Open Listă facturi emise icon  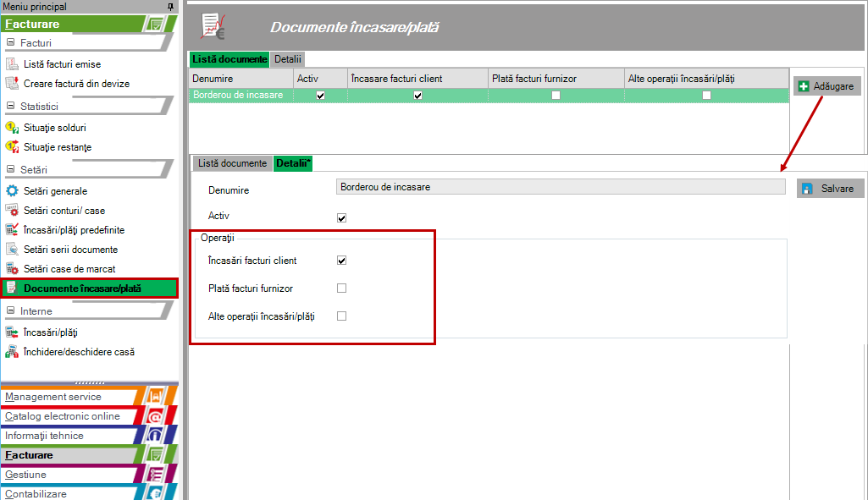point(12,64)
